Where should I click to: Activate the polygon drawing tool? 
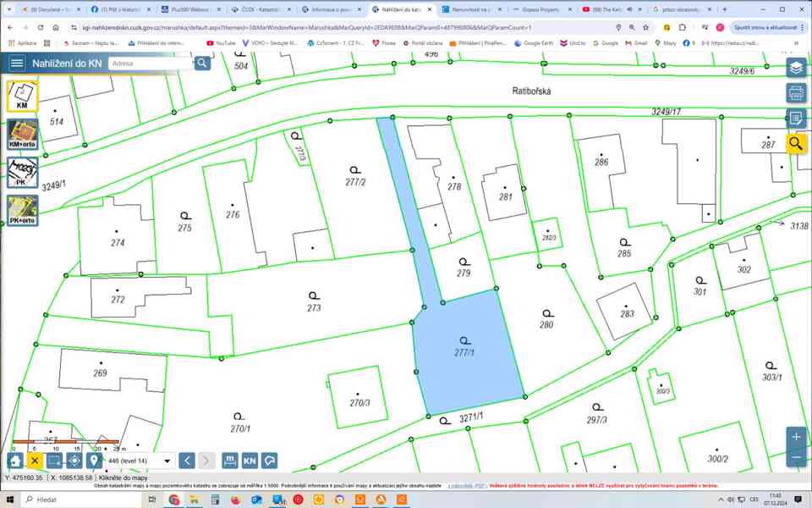pyautogui.click(x=269, y=461)
